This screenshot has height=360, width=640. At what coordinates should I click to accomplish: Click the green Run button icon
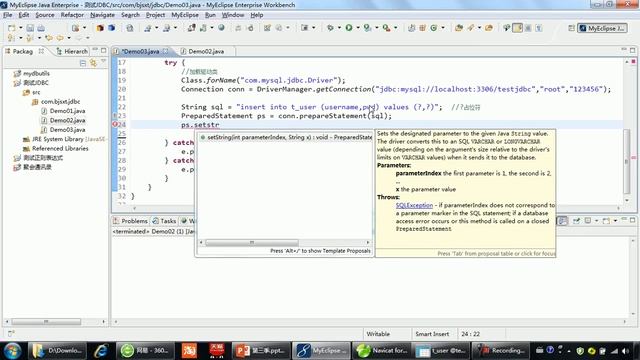pos(349,28)
